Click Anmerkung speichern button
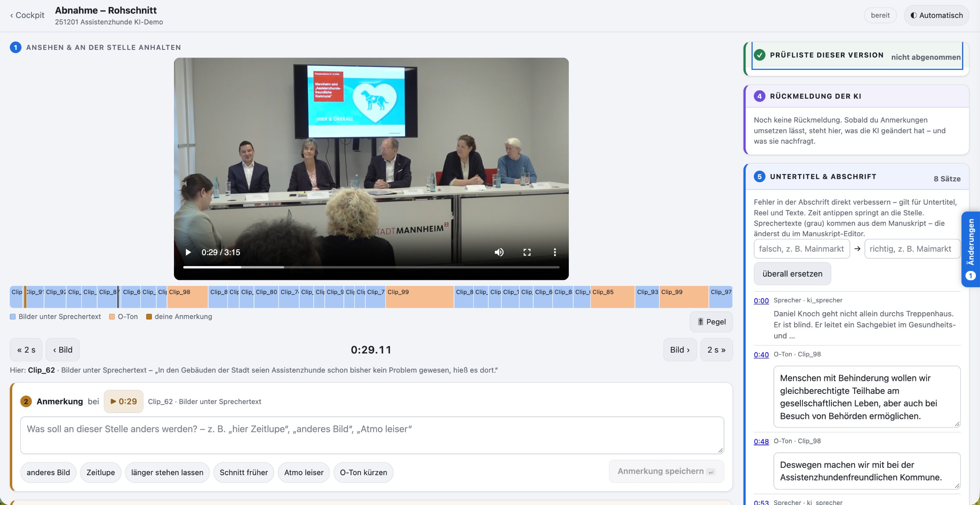Viewport: 980px width, 505px height. (666, 471)
